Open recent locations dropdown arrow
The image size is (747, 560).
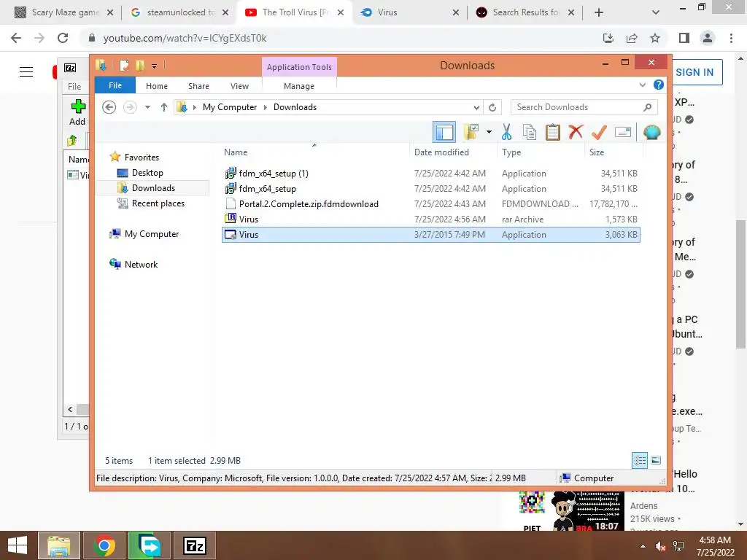pos(147,107)
